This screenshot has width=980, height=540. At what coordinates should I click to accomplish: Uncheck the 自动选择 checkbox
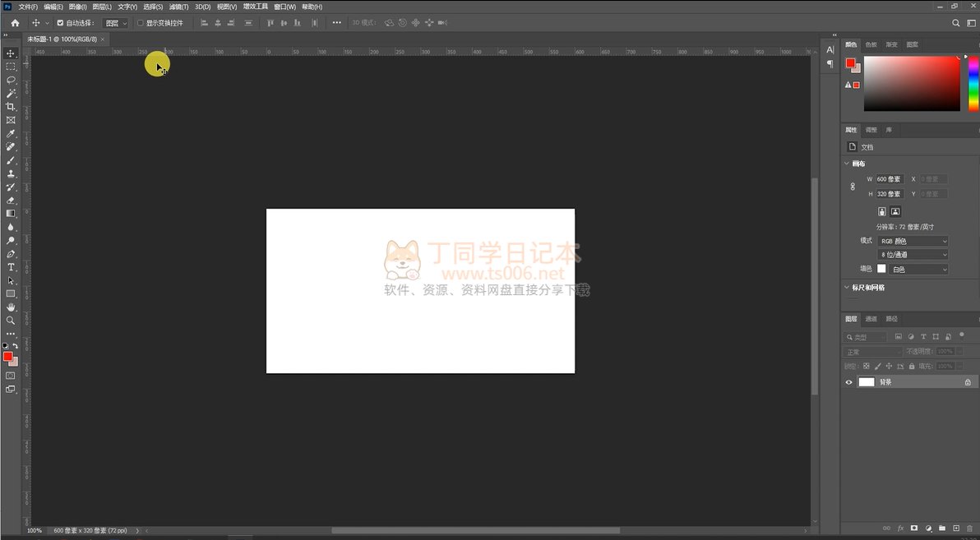click(60, 23)
